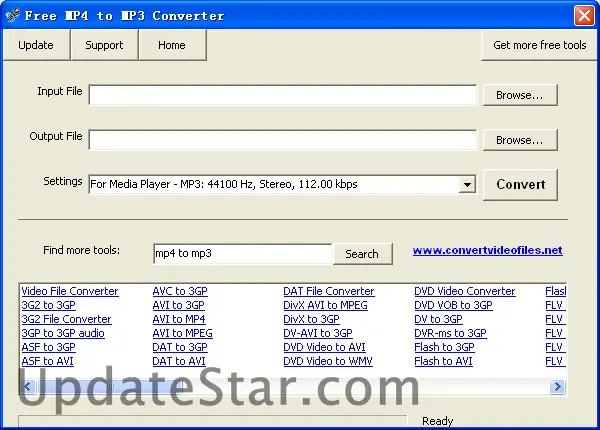
Task: Open AVI to 3GP link
Action: coord(178,305)
